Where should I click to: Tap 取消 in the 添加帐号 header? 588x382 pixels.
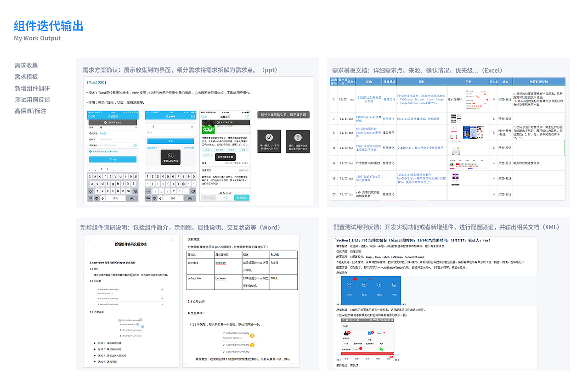(193, 117)
